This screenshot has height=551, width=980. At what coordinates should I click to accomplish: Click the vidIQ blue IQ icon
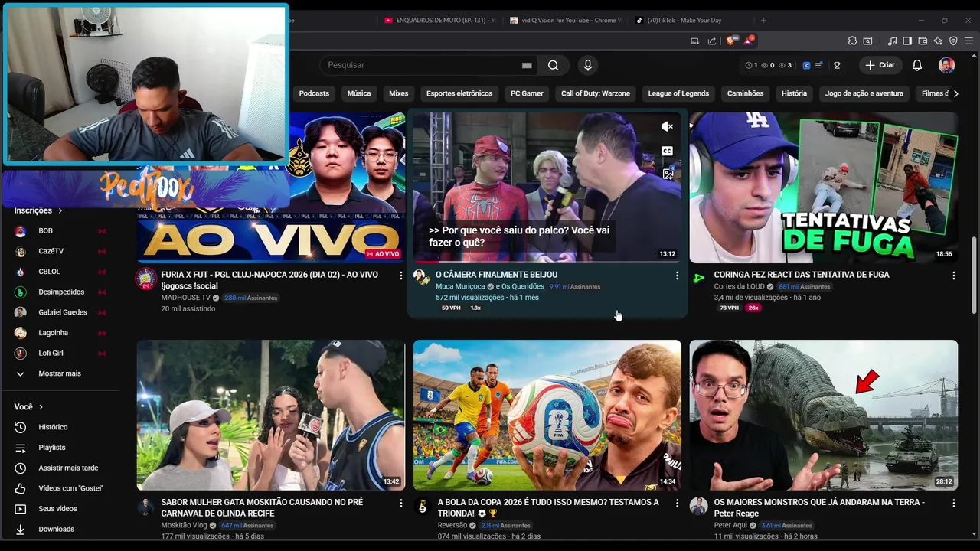[x=806, y=65]
